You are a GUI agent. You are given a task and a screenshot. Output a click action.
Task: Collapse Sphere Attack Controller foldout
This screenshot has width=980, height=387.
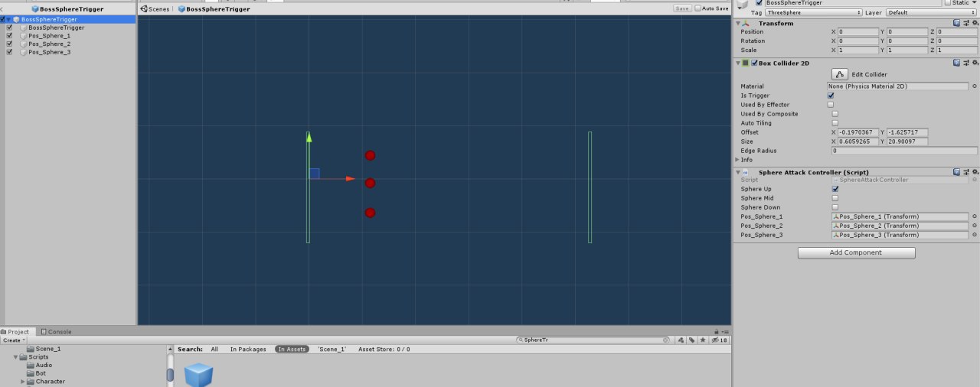coord(738,172)
